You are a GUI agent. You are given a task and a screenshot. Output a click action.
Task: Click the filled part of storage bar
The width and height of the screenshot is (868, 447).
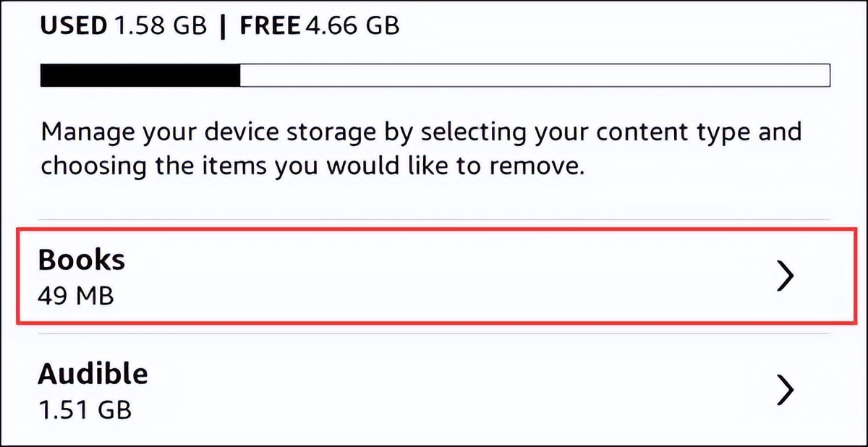click(x=140, y=76)
